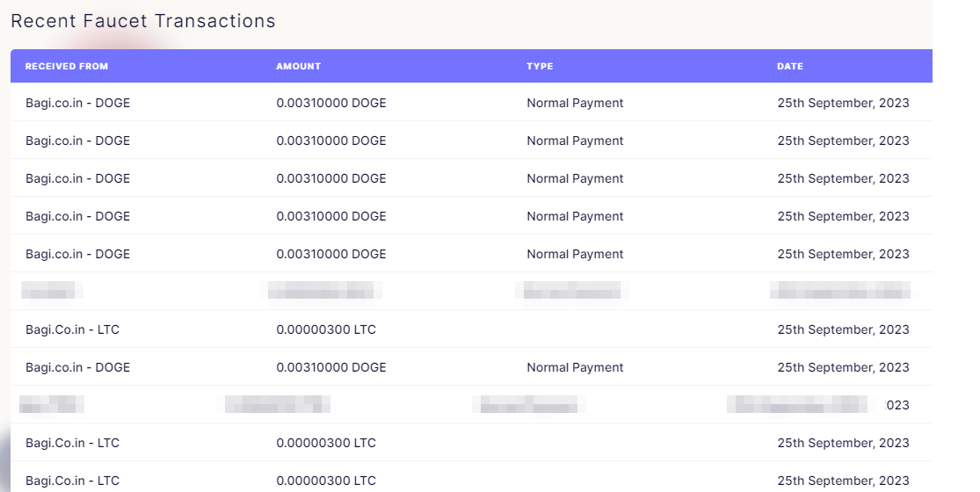Click the TYPE column header
This screenshot has width=980, height=492.
pos(540,66)
